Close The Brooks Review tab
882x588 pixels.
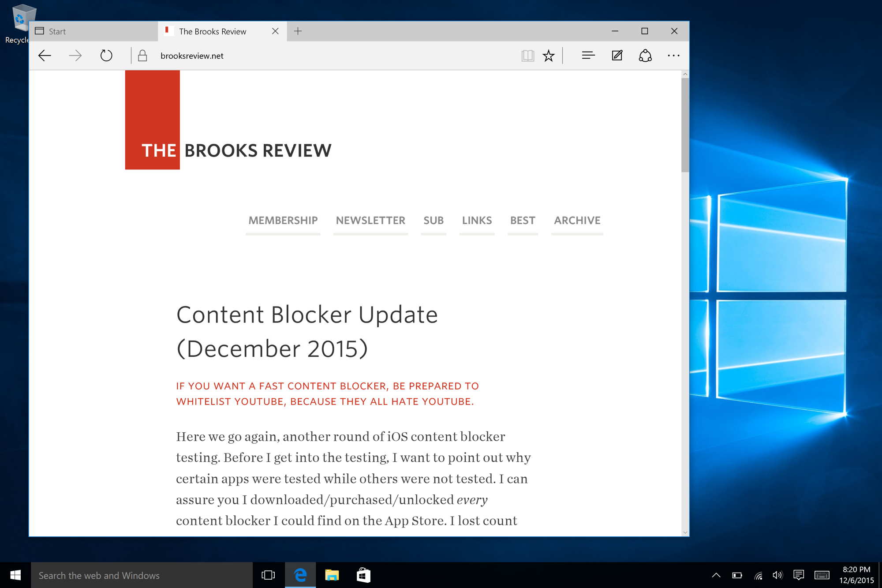(x=275, y=31)
